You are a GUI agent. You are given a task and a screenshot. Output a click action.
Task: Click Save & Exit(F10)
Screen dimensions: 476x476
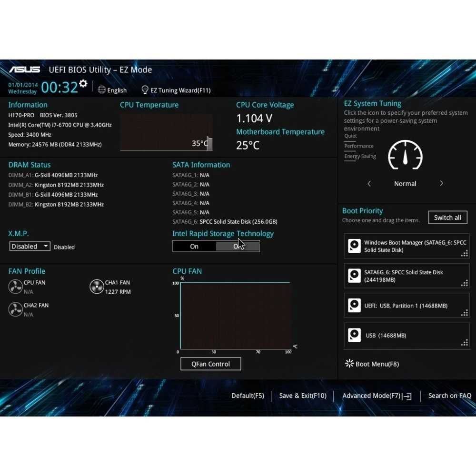click(303, 396)
